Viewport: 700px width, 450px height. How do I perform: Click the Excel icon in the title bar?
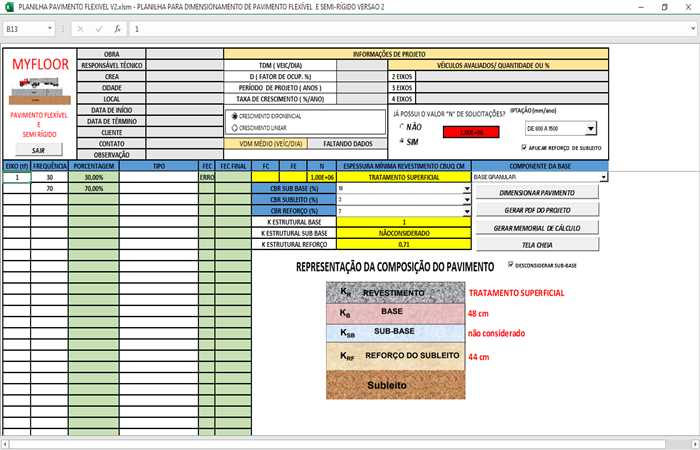pyautogui.click(x=9, y=7)
